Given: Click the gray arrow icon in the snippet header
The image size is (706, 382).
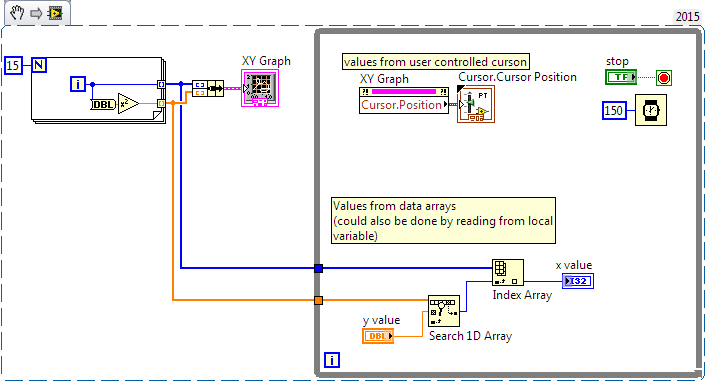Looking at the screenshot, I should 36,14.
